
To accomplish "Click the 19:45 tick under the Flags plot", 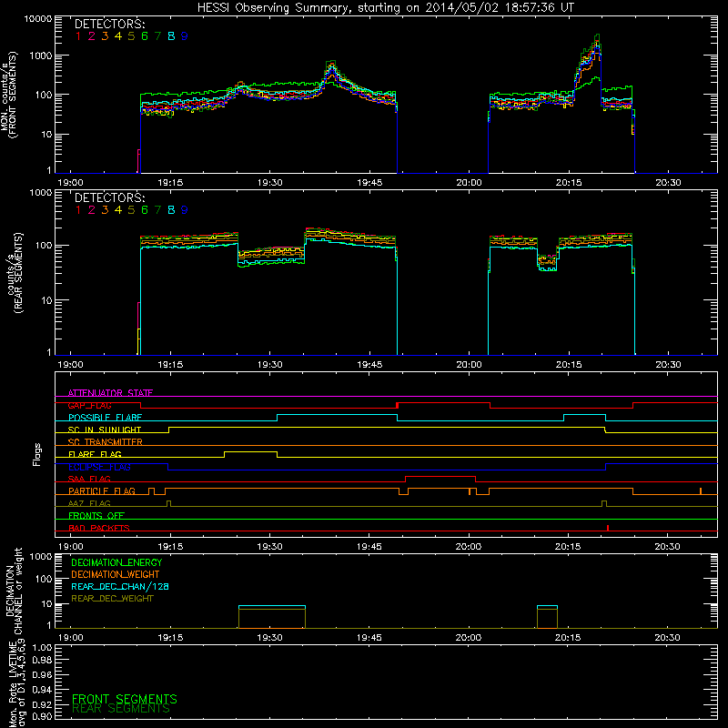I will [x=369, y=547].
